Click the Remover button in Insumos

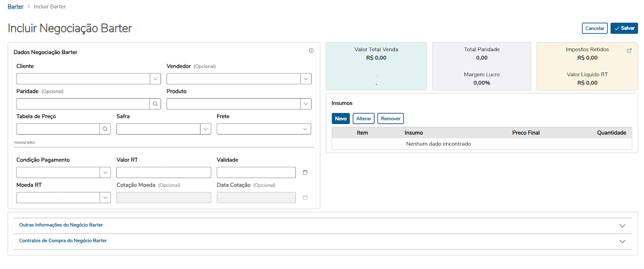tap(390, 118)
